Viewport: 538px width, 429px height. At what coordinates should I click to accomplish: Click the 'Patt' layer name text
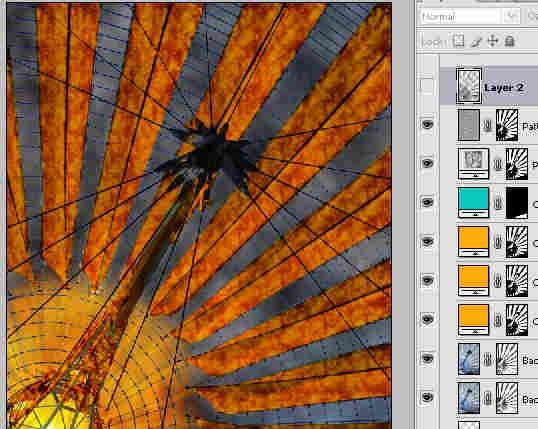(530, 127)
